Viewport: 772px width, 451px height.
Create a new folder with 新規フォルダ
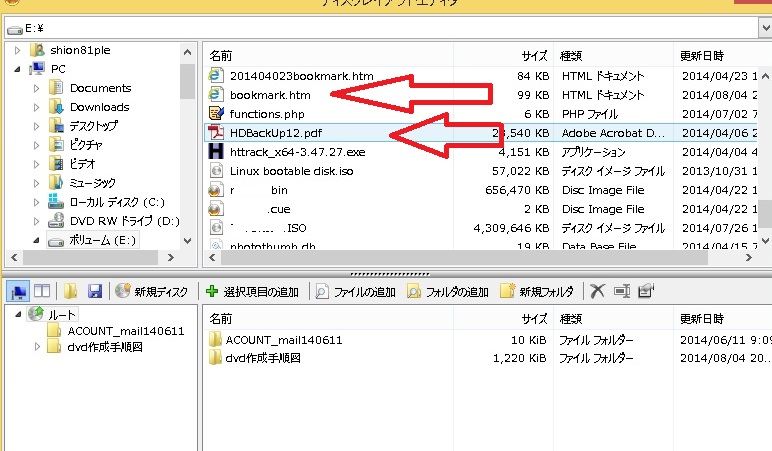537,291
